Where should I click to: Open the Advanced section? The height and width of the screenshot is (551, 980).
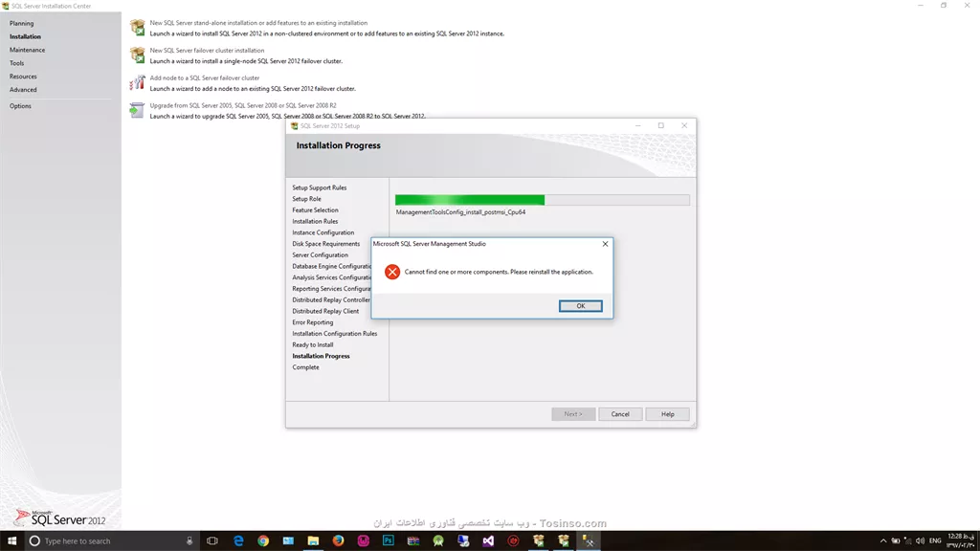tap(23, 90)
